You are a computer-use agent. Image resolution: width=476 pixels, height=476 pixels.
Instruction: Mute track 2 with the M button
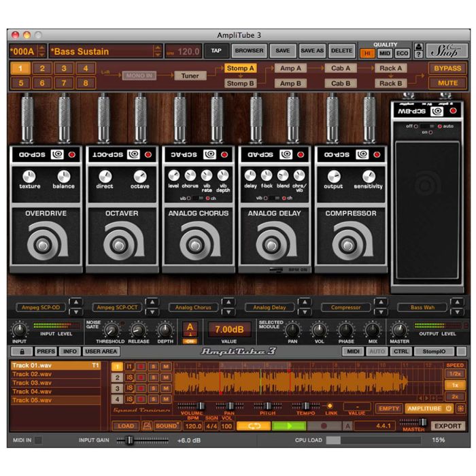pyautogui.click(x=166, y=377)
